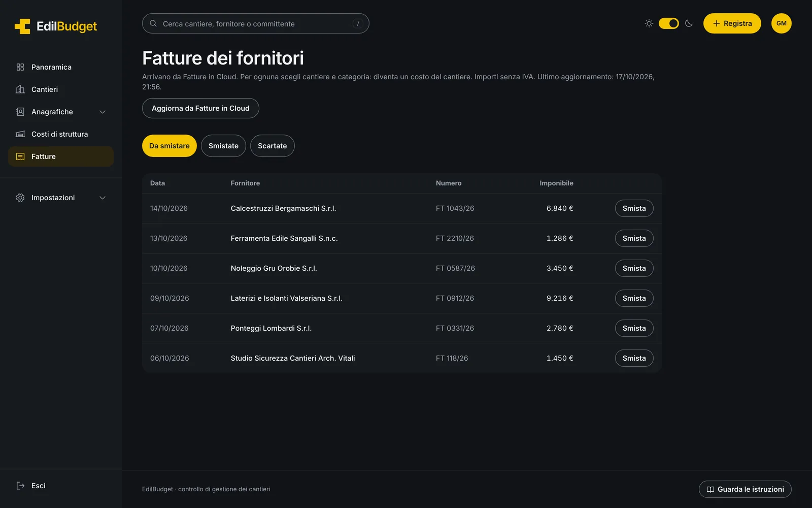Viewport: 812px width, 508px height.
Task: Expand the Anagrafiche chevron
Action: [103, 112]
